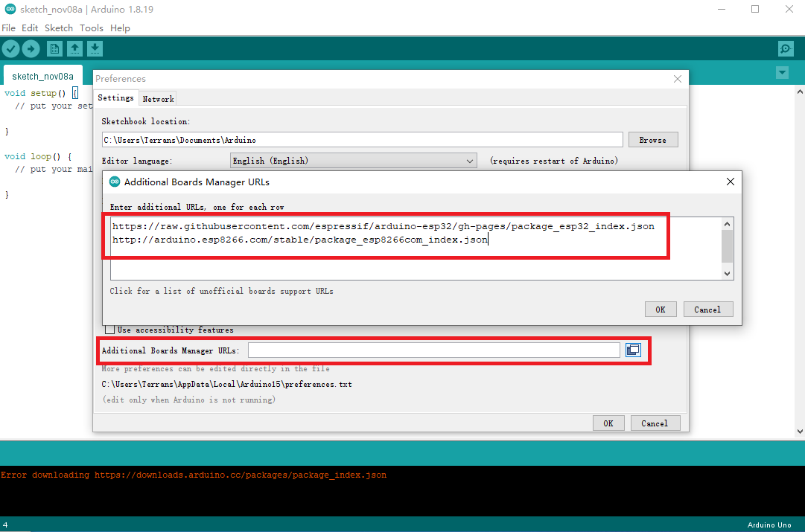Click the void setup() line in editor
This screenshot has height=532, width=805.
[40, 93]
